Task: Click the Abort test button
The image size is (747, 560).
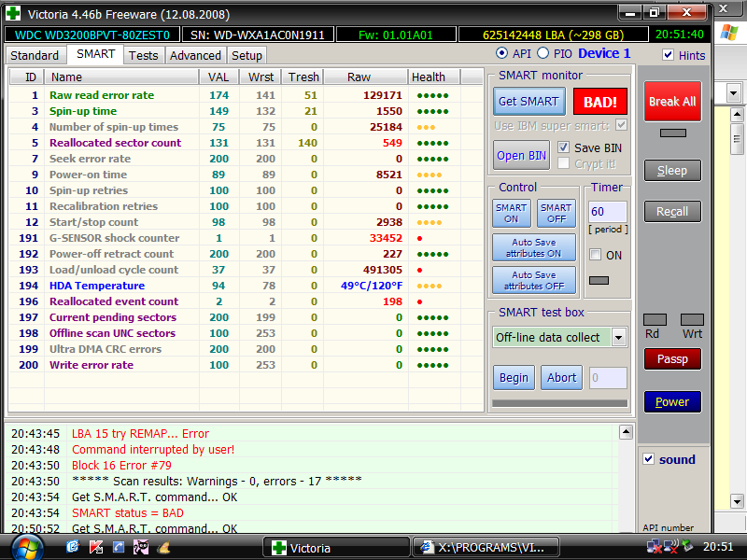Action: [562, 378]
